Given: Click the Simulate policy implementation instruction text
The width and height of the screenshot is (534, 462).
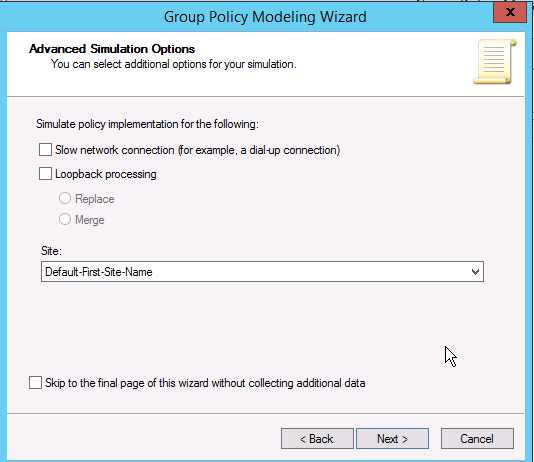Looking at the screenshot, I should (x=147, y=124).
